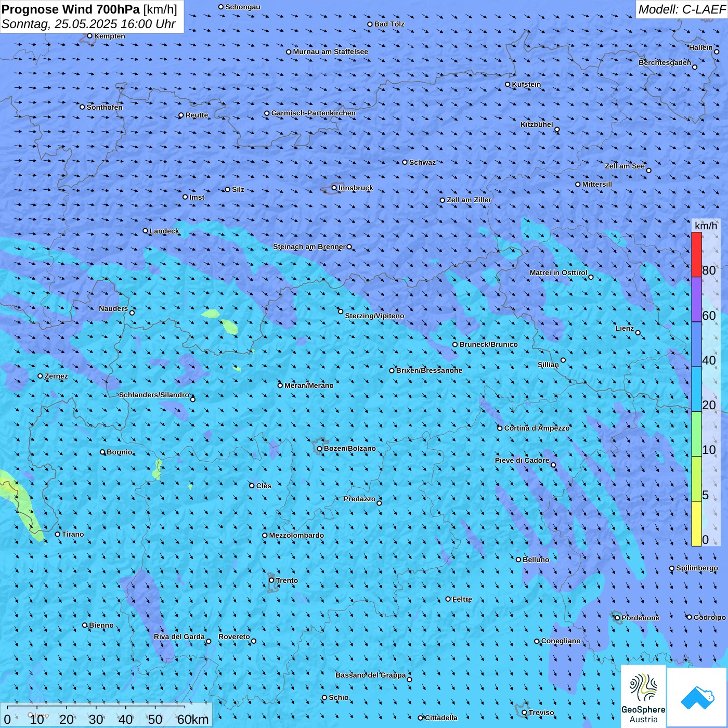This screenshot has height=728, width=728.
Task: Click the Schwaz location dot
Action: point(405,162)
